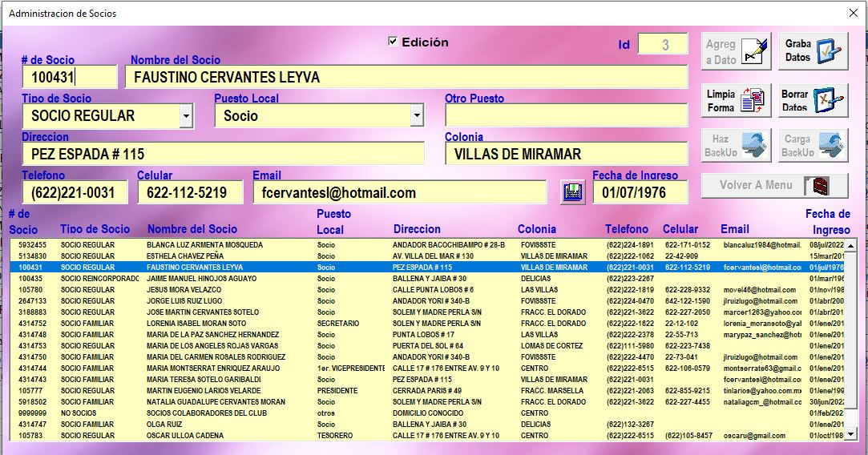Click the Email input field

pos(400,192)
